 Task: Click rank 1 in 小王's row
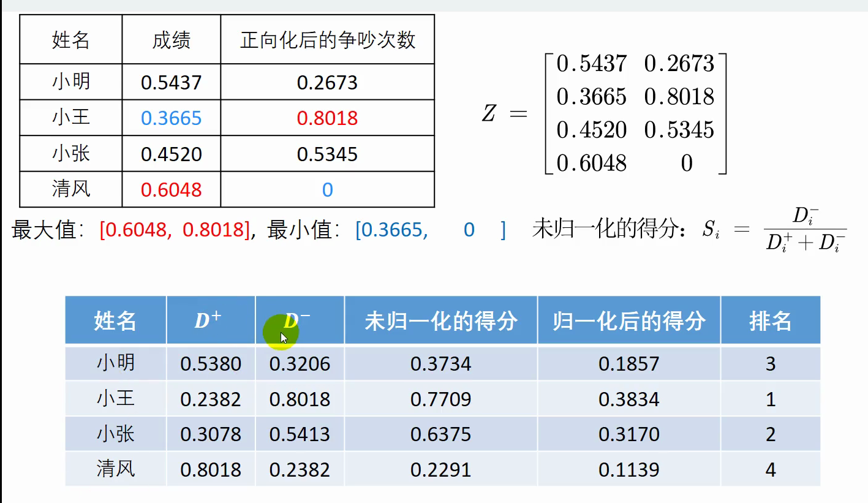tap(771, 399)
